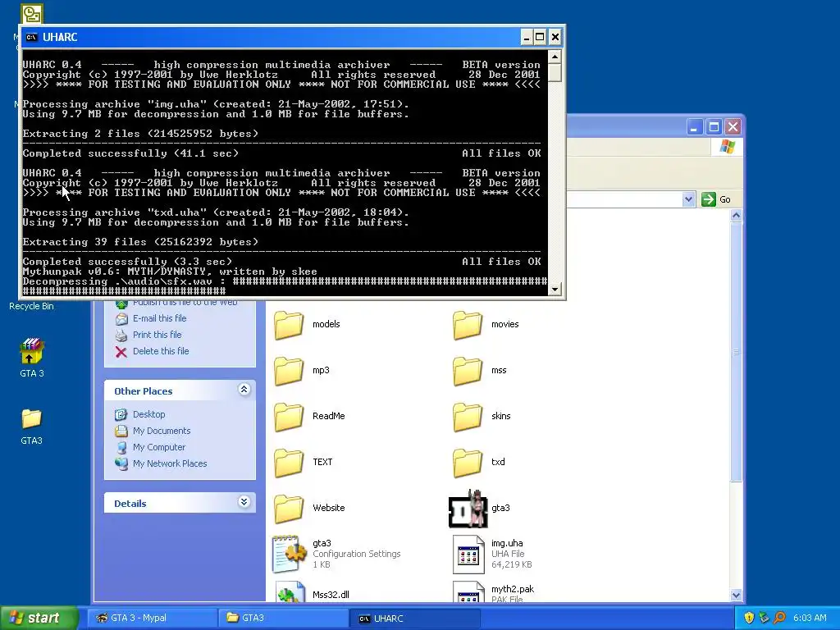Expand the Details panel

click(x=244, y=501)
